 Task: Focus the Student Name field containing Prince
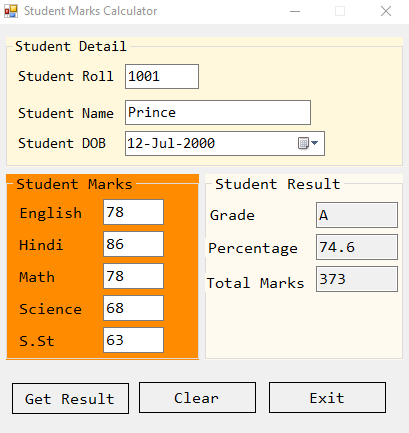(x=218, y=113)
